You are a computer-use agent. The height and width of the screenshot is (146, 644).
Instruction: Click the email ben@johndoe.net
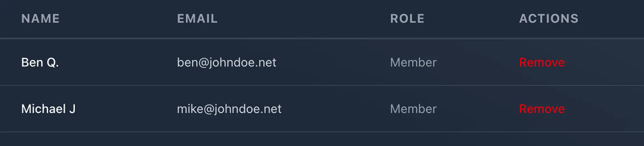226,62
